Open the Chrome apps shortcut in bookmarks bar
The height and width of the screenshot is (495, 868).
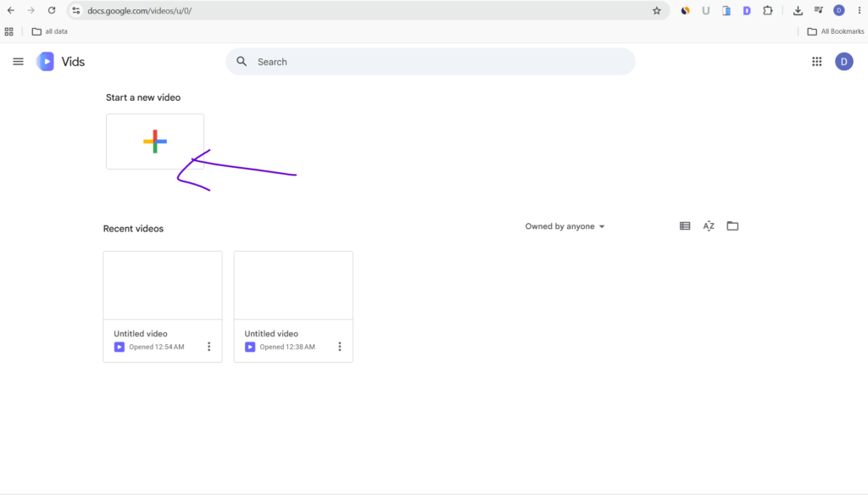coord(8,31)
